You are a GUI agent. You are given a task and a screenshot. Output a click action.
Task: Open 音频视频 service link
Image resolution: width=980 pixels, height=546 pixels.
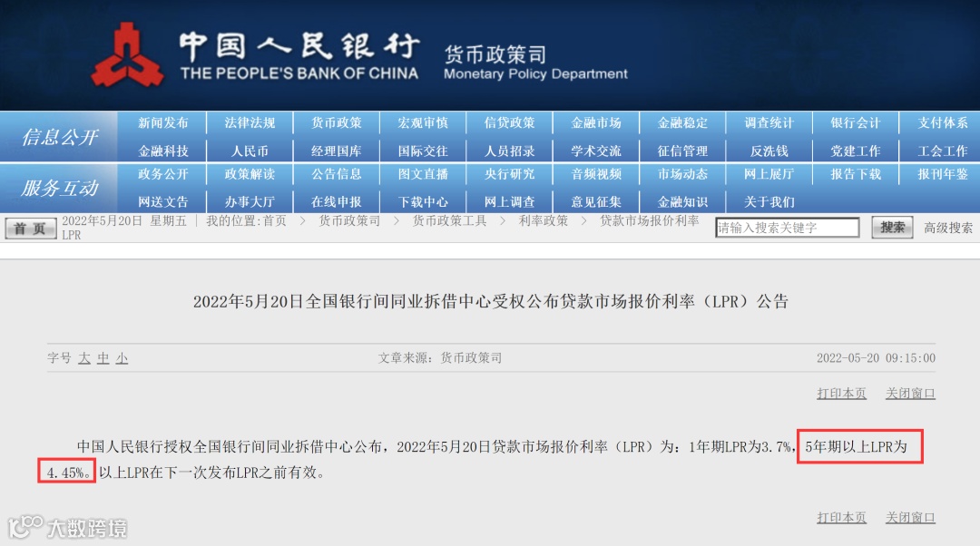click(596, 173)
